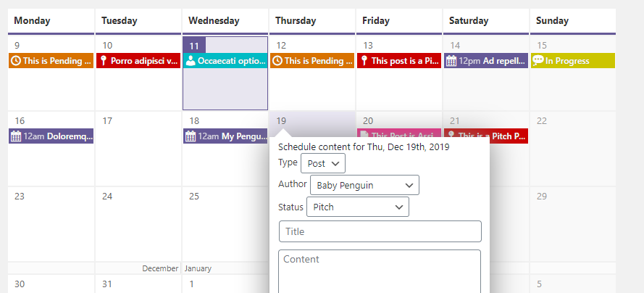Image resolution: width=644 pixels, height=293 pixels.
Task: Click the calendar icon on 'Ad repell' post
Action: (x=451, y=61)
